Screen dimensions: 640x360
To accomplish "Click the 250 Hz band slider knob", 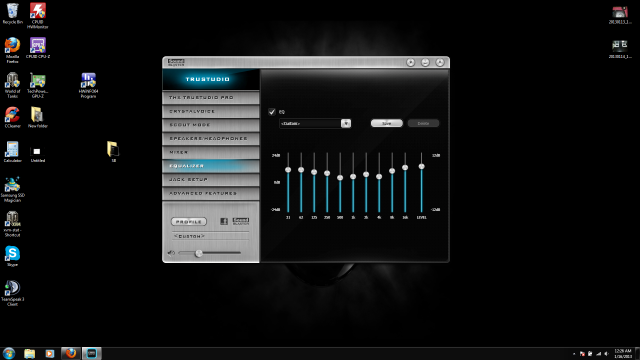I will point(327,173).
